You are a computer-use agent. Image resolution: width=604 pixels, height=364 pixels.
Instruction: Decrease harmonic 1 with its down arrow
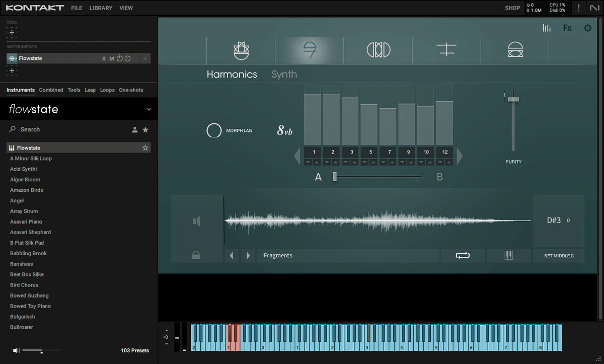pos(308,162)
